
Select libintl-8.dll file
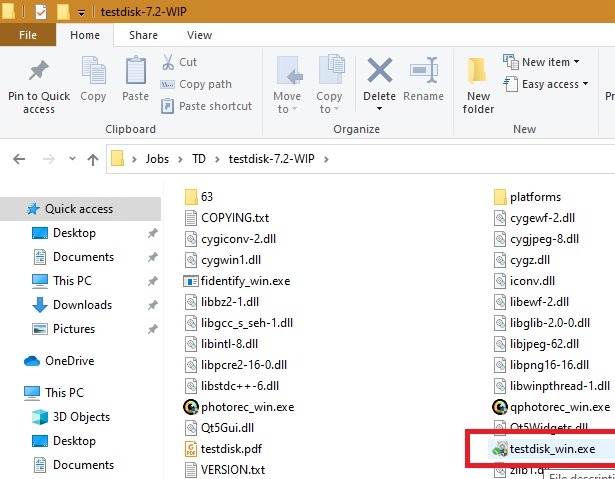point(222,344)
